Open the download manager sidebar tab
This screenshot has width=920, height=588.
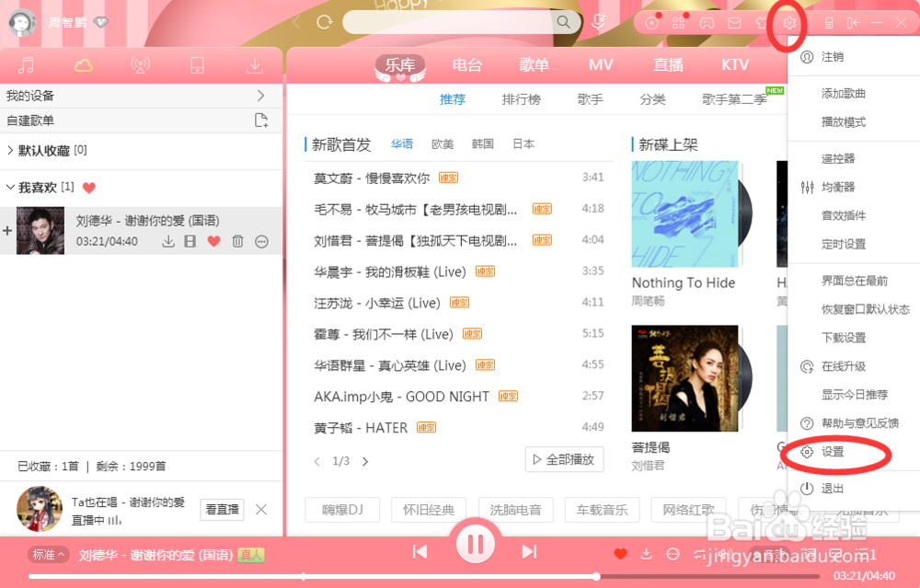255,65
